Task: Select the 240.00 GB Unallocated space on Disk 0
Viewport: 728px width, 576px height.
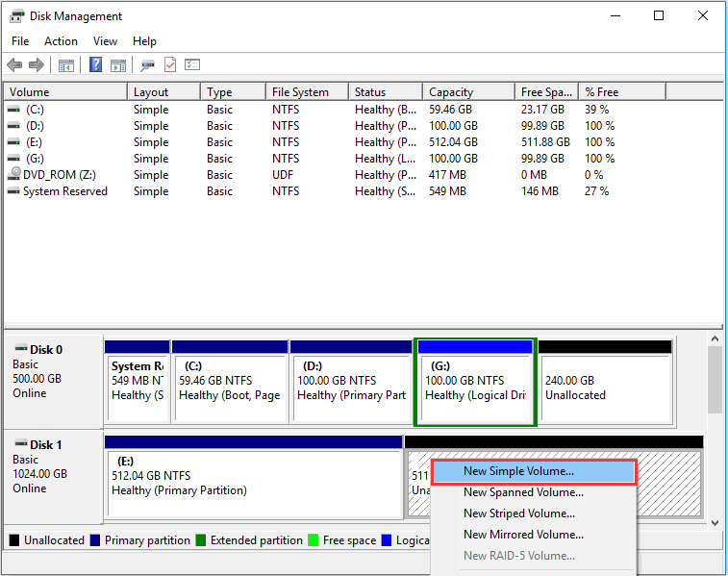Action: (604, 388)
